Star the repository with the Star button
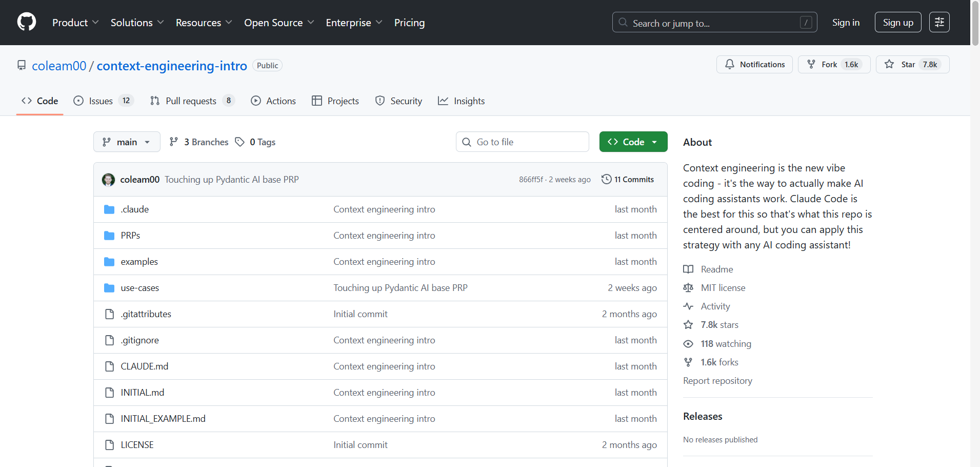 912,64
